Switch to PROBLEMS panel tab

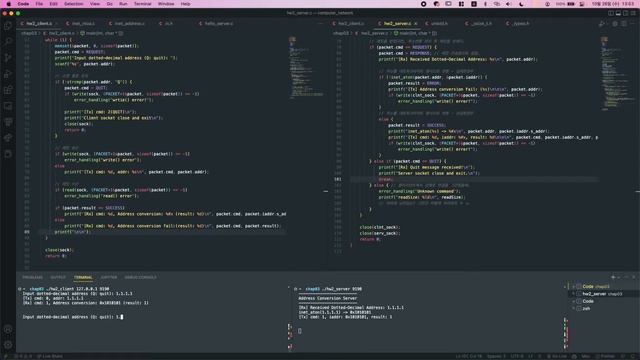click(x=32, y=278)
